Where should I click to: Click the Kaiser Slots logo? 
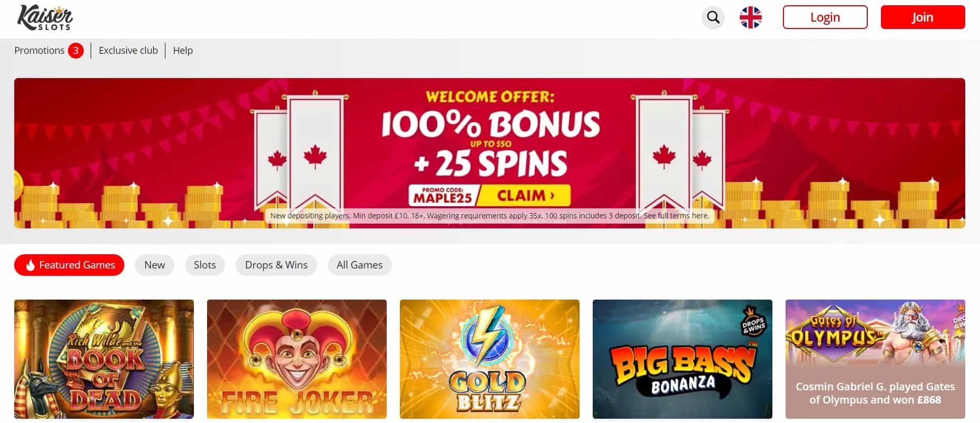tap(45, 18)
